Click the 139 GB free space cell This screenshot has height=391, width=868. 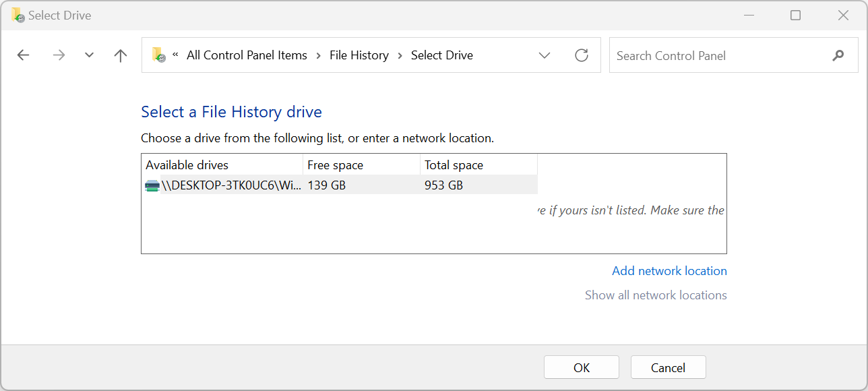click(x=327, y=185)
